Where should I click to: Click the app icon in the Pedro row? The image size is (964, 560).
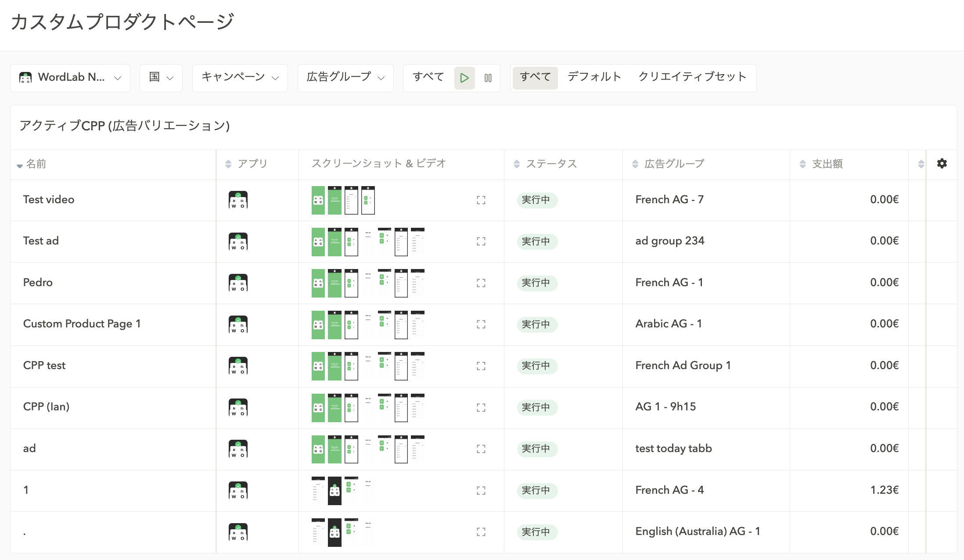pos(238,283)
